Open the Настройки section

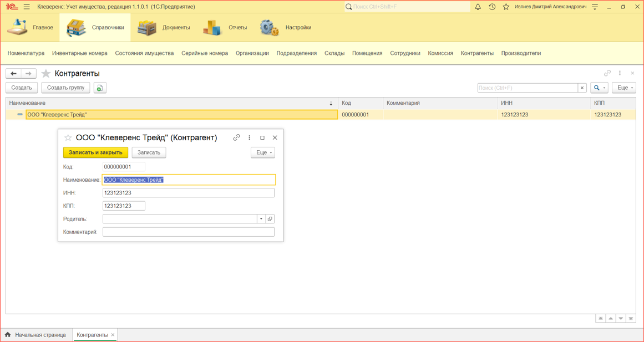coord(286,28)
